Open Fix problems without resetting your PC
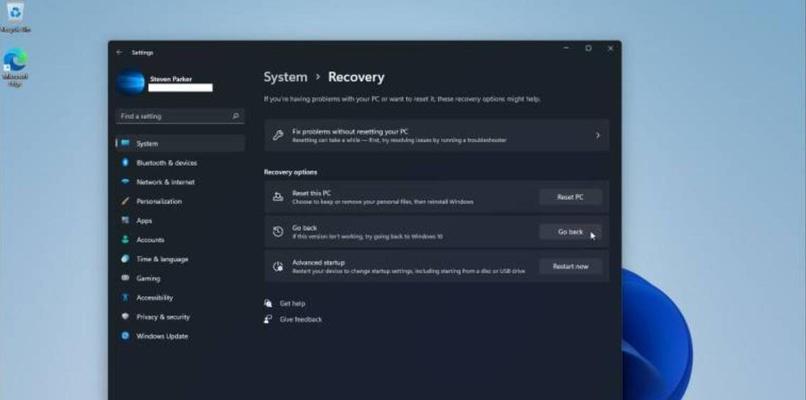 pos(436,135)
